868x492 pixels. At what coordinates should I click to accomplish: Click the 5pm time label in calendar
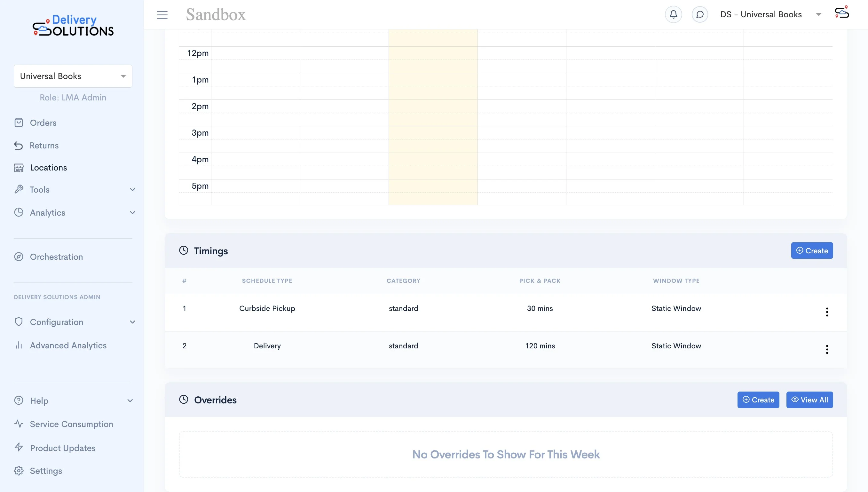[x=200, y=186]
